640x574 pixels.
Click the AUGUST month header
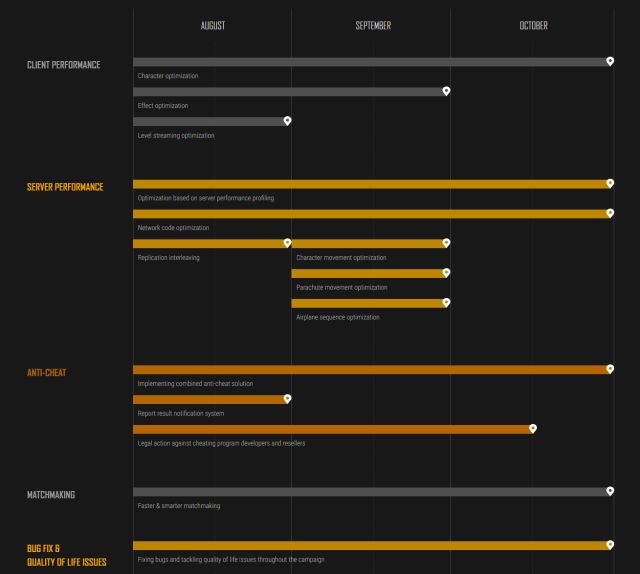[213, 26]
